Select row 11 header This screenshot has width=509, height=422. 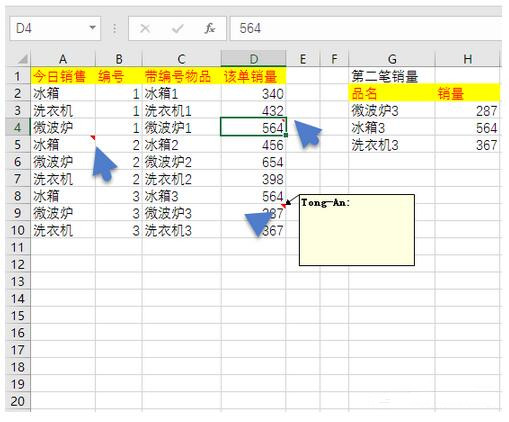(18, 247)
